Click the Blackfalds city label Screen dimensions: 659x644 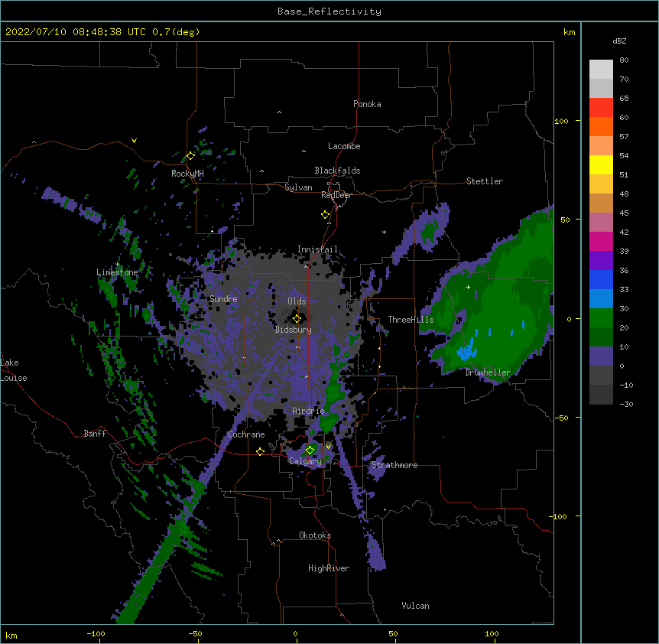(337, 171)
